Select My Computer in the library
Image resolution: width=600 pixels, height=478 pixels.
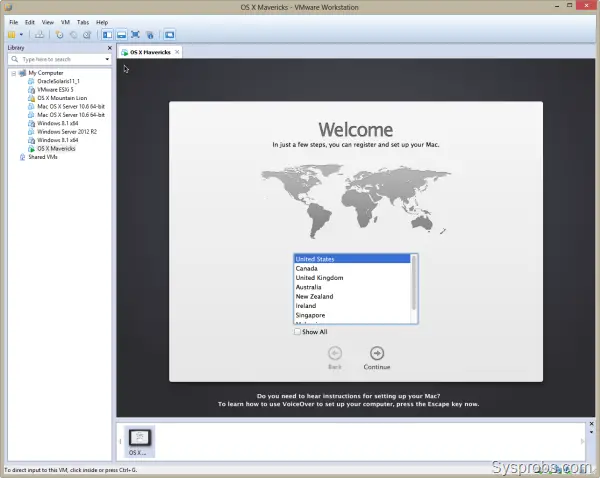point(46,73)
